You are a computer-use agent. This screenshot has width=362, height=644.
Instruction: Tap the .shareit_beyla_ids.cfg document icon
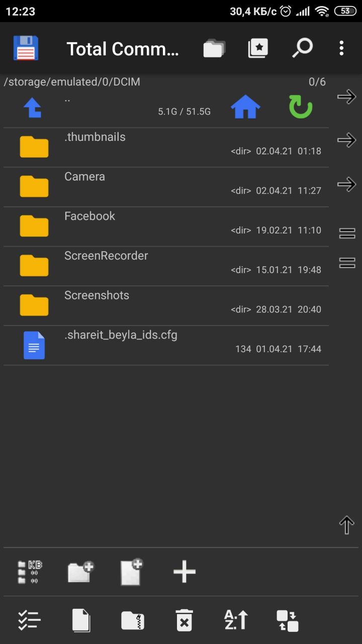click(34, 345)
